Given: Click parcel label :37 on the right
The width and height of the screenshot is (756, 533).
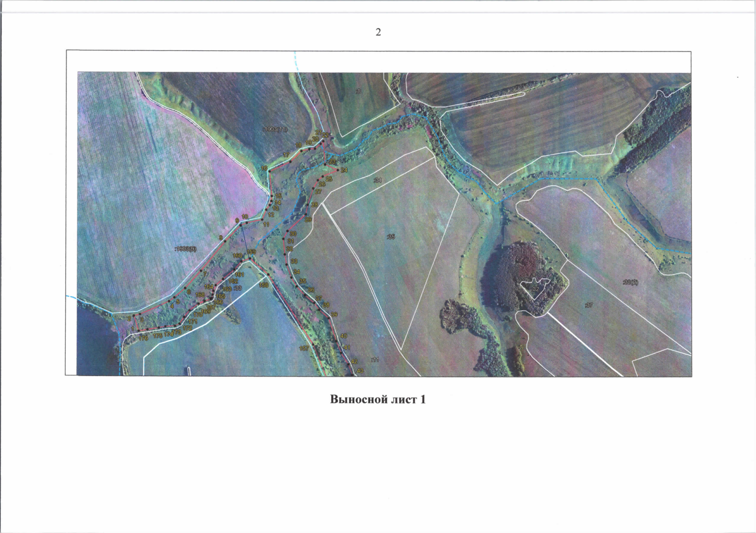Looking at the screenshot, I should click(x=589, y=305).
